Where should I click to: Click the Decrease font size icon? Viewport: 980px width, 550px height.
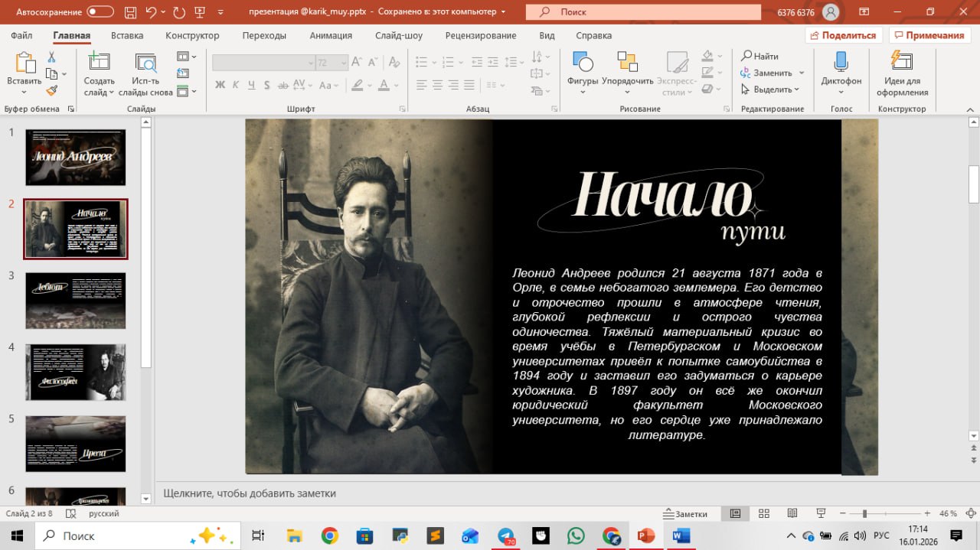click(x=372, y=63)
